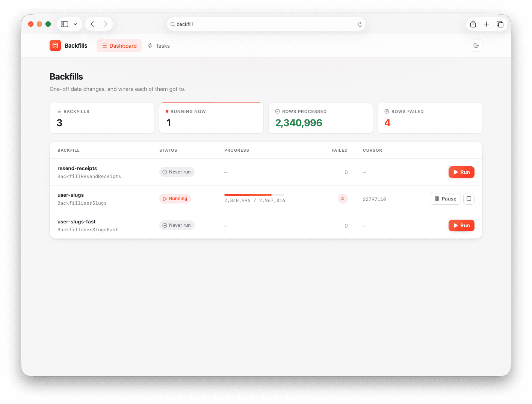
Task: Click the failed count badge 4 in user-slugs row
Action: click(x=343, y=199)
